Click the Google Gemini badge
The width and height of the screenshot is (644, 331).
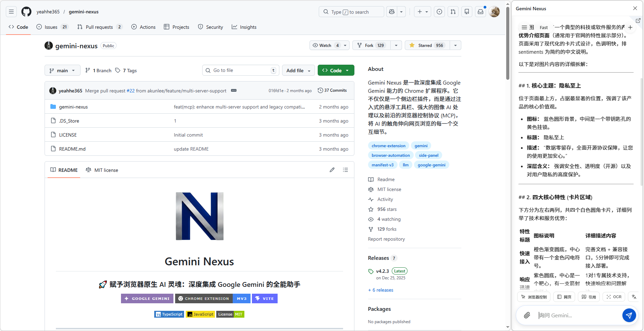pyautogui.click(x=147, y=298)
